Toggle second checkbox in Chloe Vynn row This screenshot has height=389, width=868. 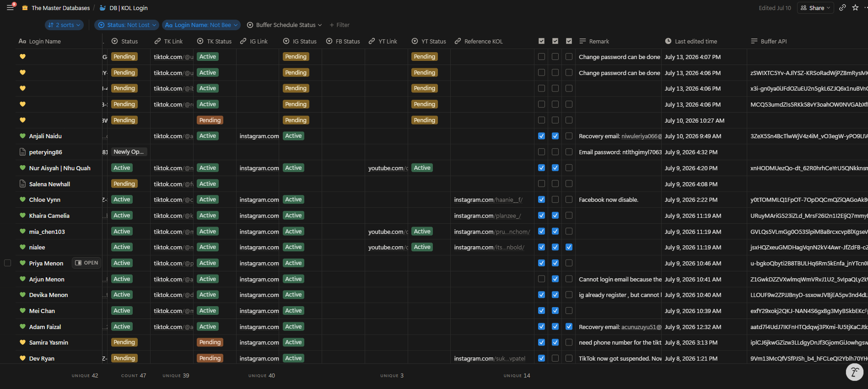pyautogui.click(x=555, y=200)
